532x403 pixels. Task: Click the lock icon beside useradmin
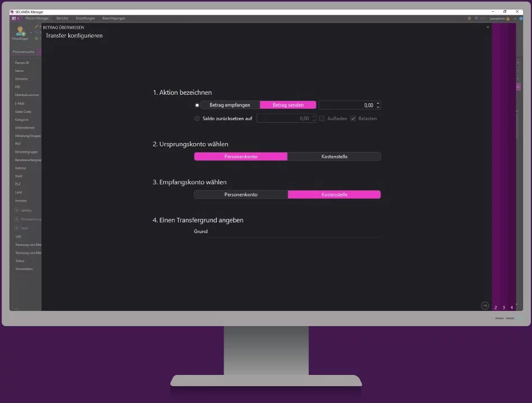pyautogui.click(x=508, y=19)
